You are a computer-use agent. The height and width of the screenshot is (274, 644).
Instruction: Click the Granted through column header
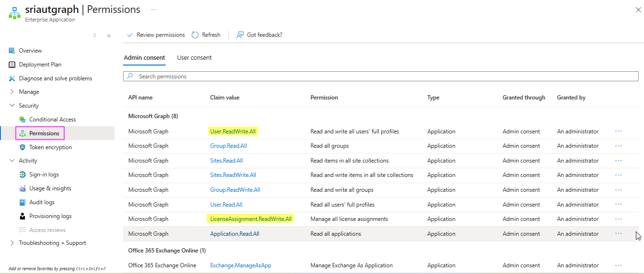click(524, 98)
